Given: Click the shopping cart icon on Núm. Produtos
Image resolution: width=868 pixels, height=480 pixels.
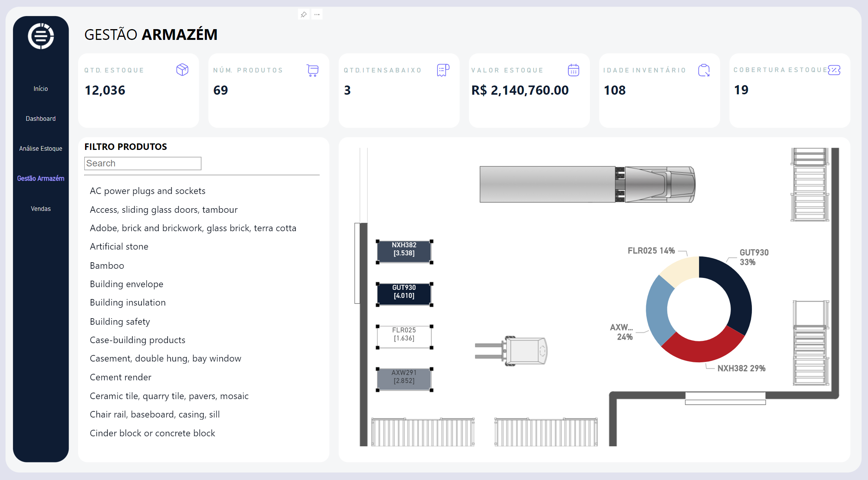Looking at the screenshot, I should 313,70.
